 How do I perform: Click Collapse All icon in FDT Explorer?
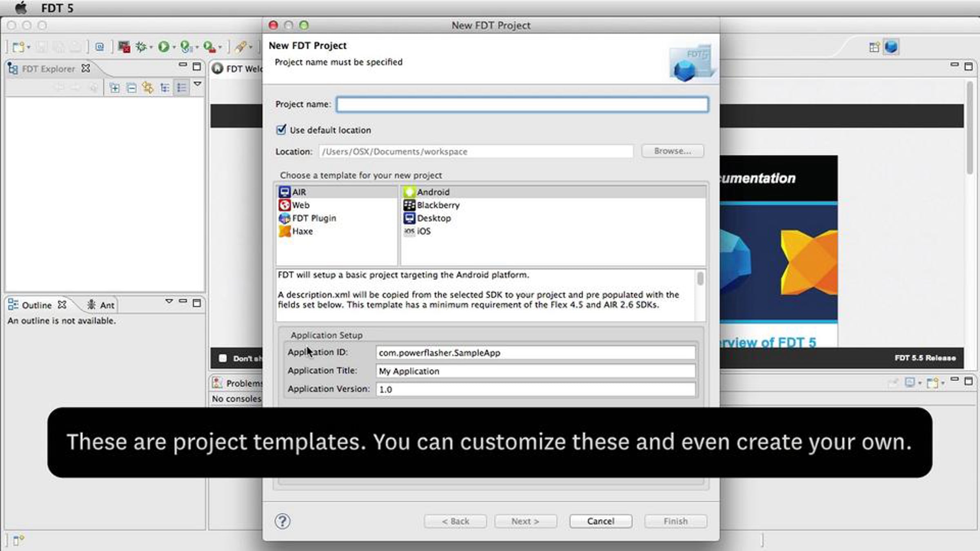[x=131, y=88]
